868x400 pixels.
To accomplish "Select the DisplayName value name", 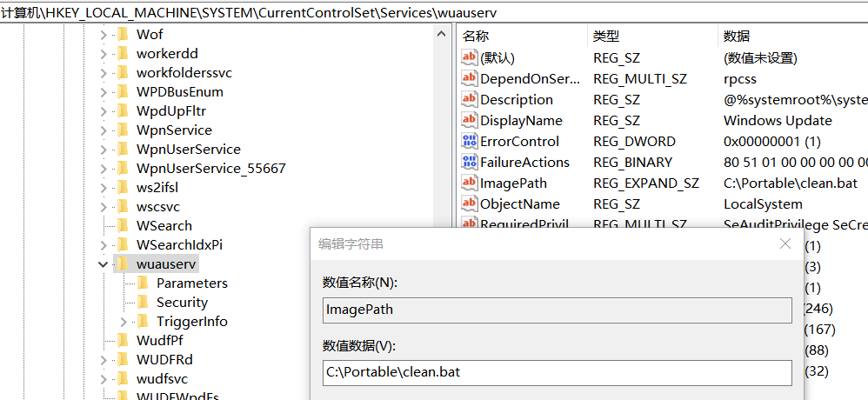I will pyautogui.click(x=522, y=121).
